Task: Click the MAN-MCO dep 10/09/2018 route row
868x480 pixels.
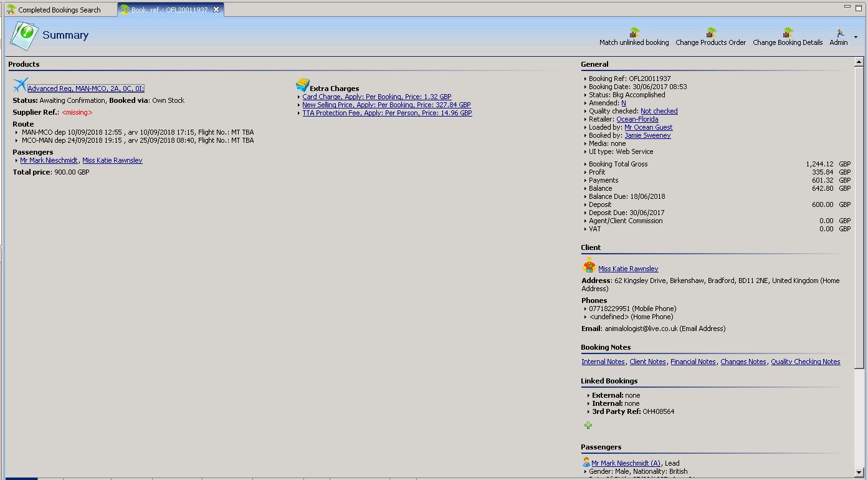Action: click(x=138, y=133)
